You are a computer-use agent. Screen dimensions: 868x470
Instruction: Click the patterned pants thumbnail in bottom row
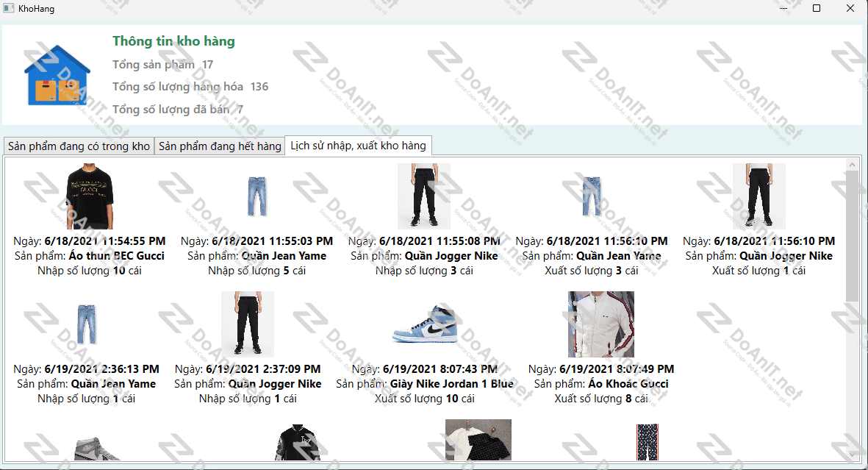647,442
